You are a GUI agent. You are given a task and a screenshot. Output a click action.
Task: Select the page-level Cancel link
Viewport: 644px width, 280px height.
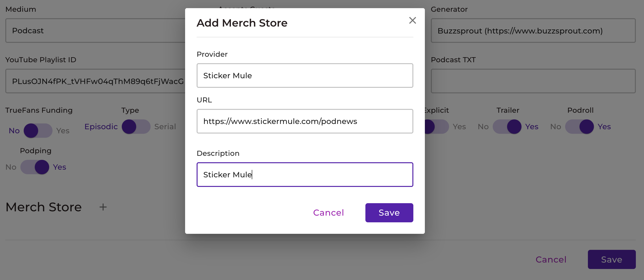(x=551, y=259)
